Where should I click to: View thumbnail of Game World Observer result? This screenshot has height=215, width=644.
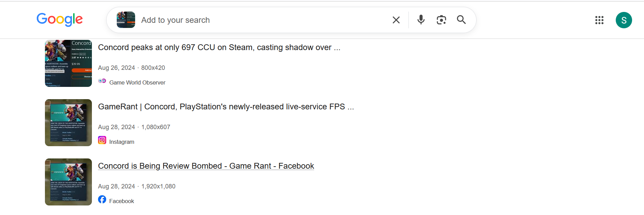(68, 63)
